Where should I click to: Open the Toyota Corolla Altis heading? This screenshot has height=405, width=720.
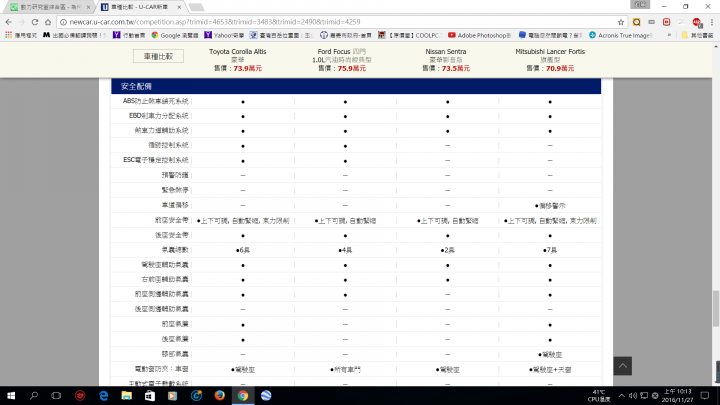237,51
